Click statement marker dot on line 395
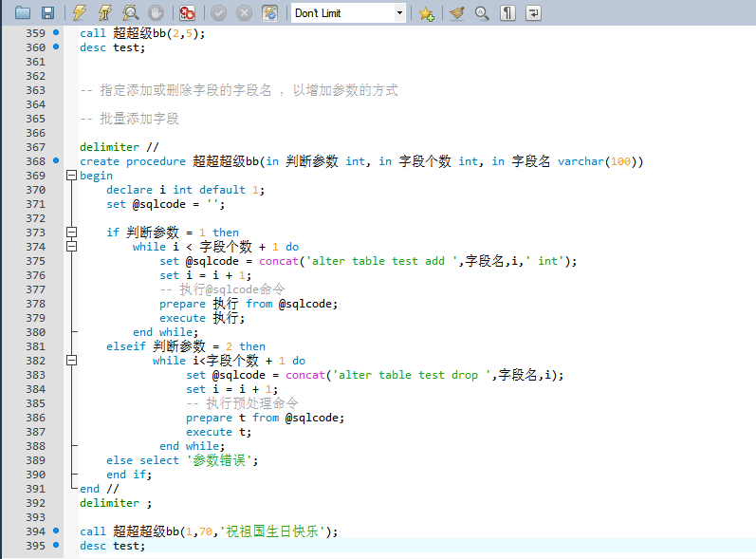 click(56, 545)
